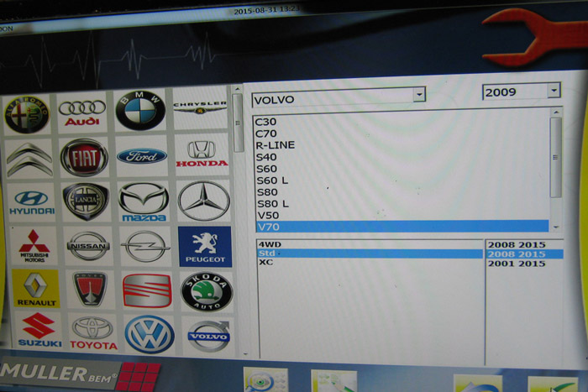Pick the Ford brand logo
The width and height of the screenshot is (588, 392).
142,156
